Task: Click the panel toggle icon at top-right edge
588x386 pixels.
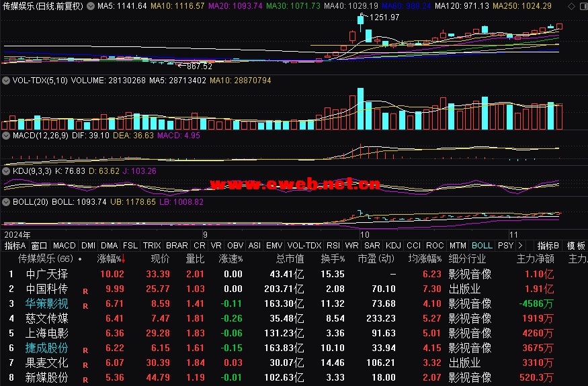Action: 584,6
